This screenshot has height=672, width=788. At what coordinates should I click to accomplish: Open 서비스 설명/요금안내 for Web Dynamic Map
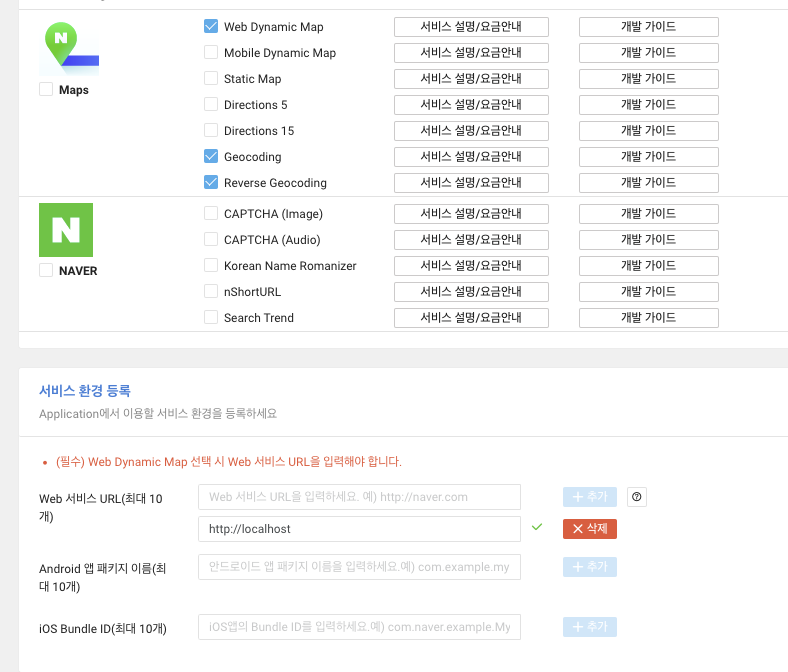click(471, 27)
